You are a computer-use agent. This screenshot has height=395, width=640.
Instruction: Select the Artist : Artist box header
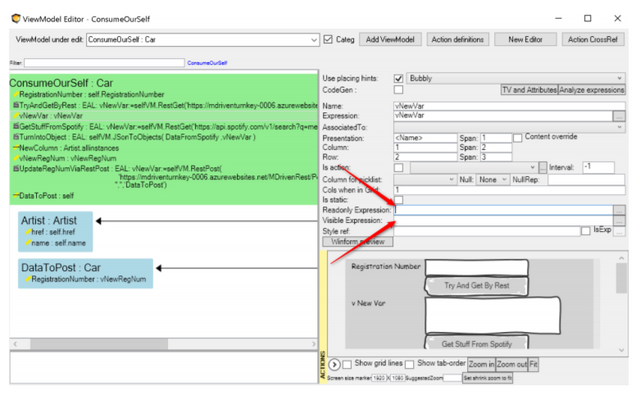coord(49,221)
